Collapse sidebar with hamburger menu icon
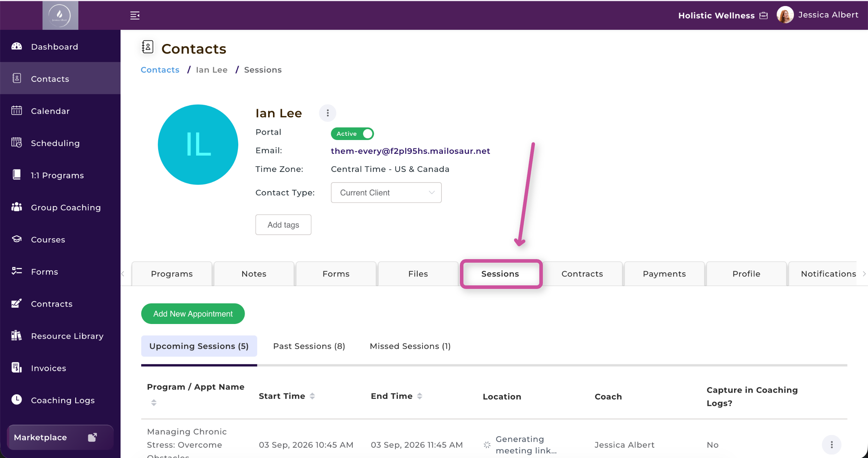This screenshot has width=868, height=458. (x=135, y=16)
